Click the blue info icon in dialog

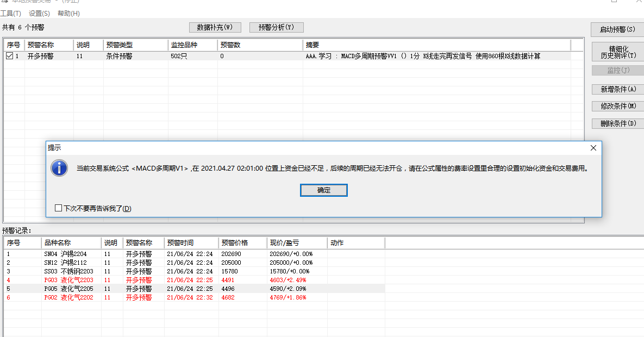coord(59,168)
